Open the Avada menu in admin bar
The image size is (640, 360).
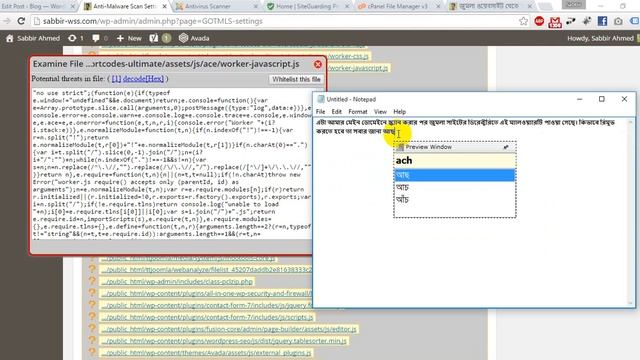coord(194,38)
